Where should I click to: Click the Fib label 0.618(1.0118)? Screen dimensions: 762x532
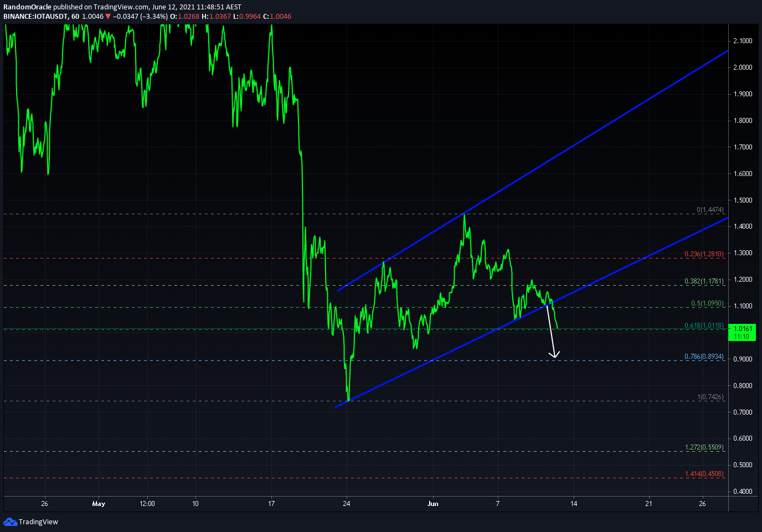click(x=704, y=326)
